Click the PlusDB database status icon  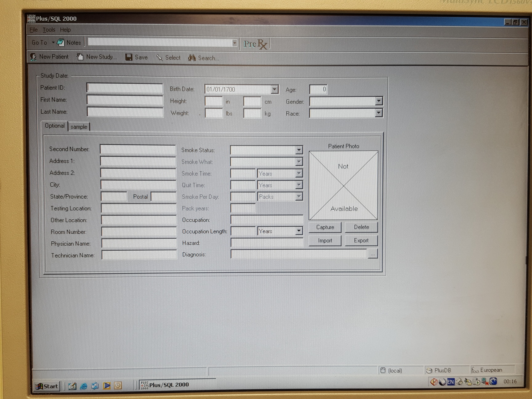(x=429, y=370)
